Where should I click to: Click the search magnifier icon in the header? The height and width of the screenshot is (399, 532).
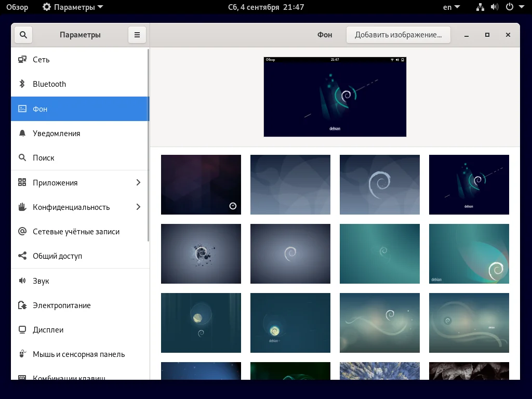coord(23,34)
